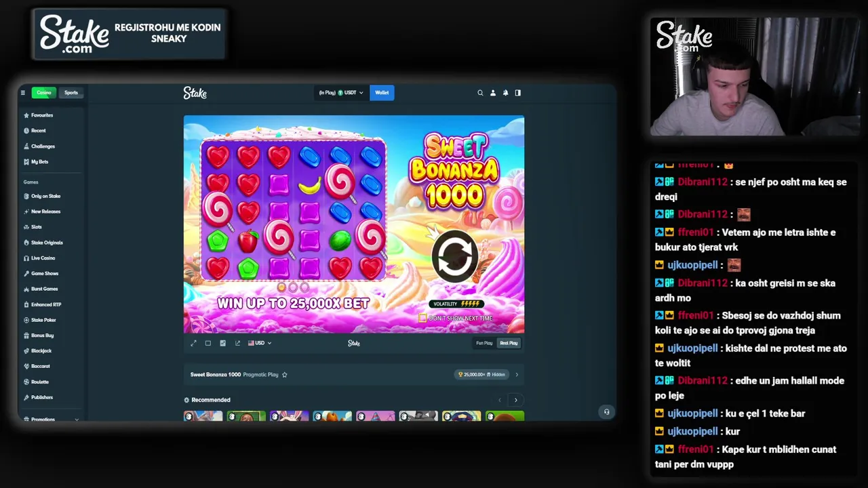Click the Pragmatic Play provider link

(x=261, y=375)
